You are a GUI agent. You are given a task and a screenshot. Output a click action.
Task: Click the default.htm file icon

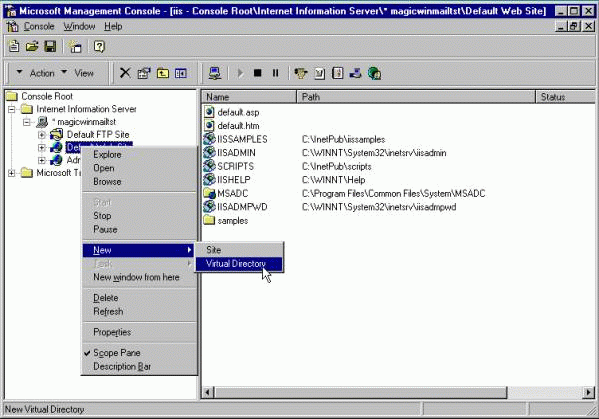209,126
